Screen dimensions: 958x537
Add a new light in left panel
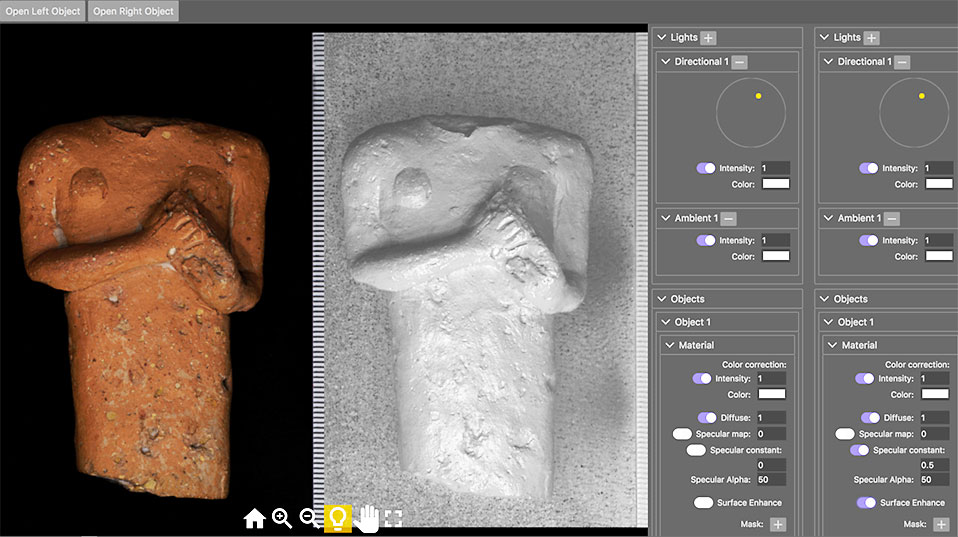tap(708, 38)
